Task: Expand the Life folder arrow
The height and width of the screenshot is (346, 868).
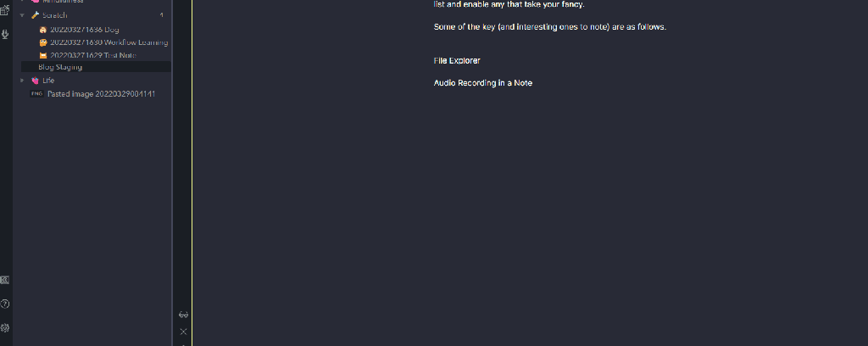Action: (x=22, y=81)
